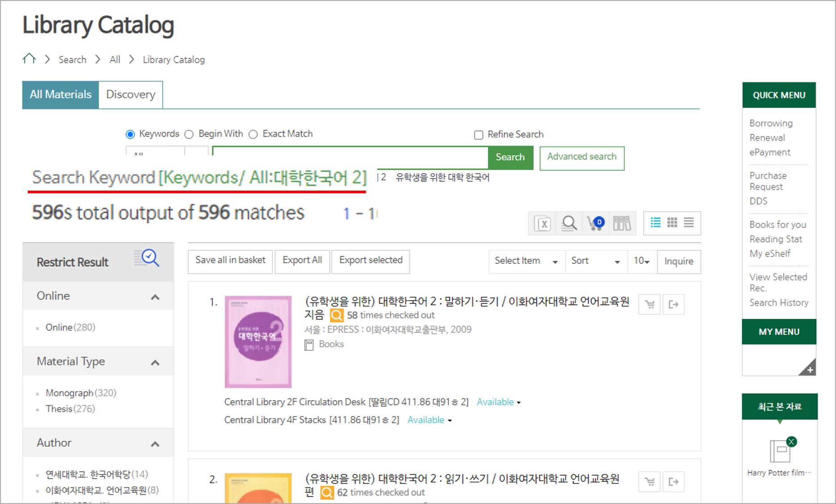Click the Library Catalog breadcrumb link

point(174,60)
